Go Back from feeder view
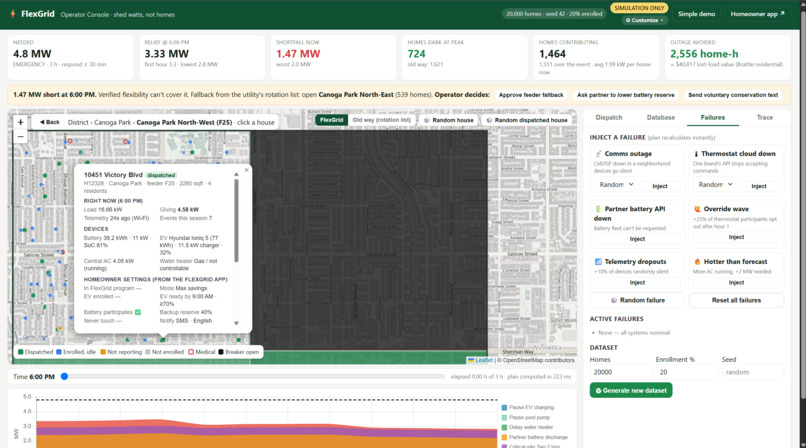This screenshot has width=806, height=448. click(49, 122)
